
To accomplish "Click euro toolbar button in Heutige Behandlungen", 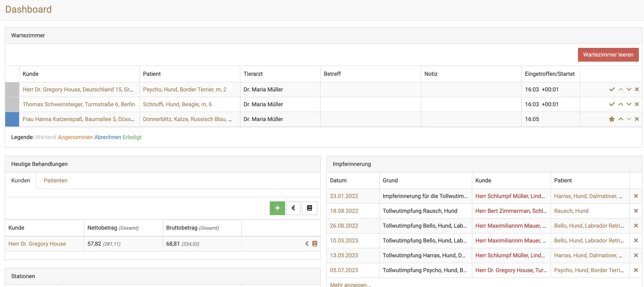I will pyautogui.click(x=293, y=208).
